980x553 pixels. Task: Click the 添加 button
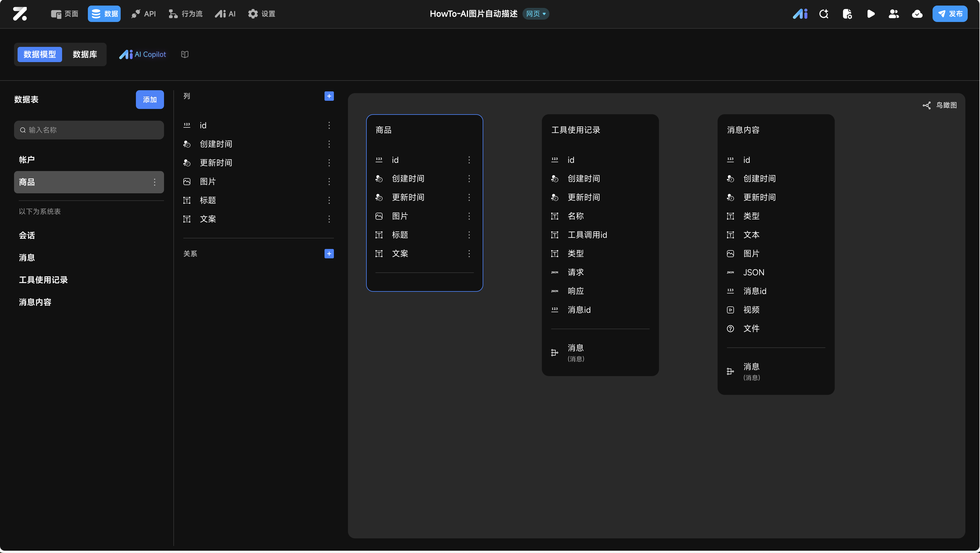tap(149, 100)
